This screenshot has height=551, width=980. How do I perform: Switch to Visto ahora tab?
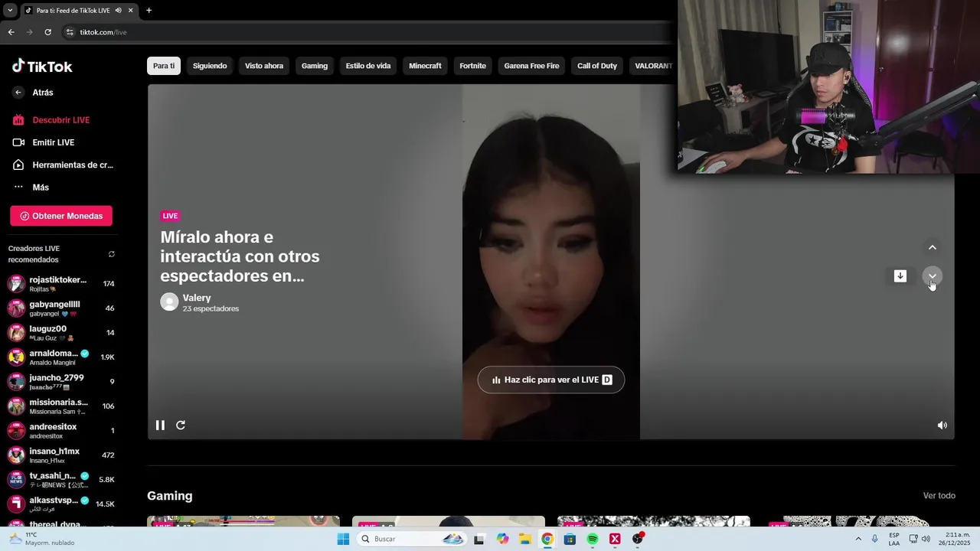[264, 66]
